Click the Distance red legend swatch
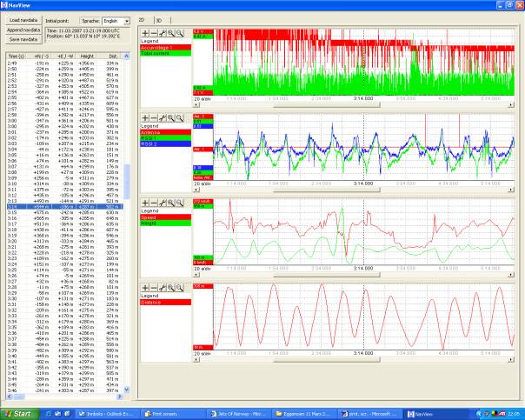 [166, 303]
